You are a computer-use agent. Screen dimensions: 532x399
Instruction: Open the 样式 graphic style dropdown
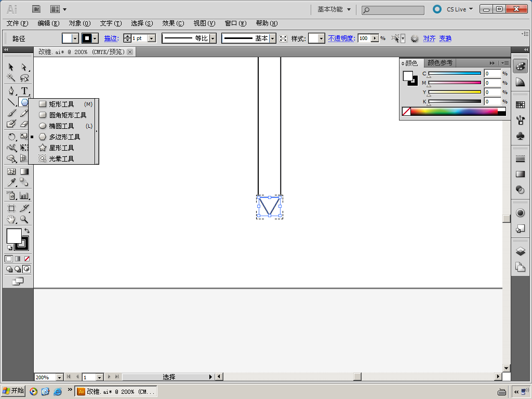click(x=321, y=38)
